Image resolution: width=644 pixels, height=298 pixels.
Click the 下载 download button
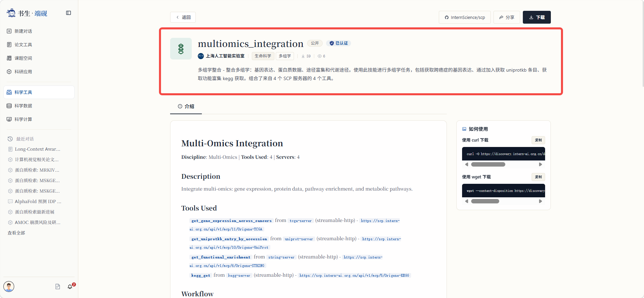tap(537, 17)
